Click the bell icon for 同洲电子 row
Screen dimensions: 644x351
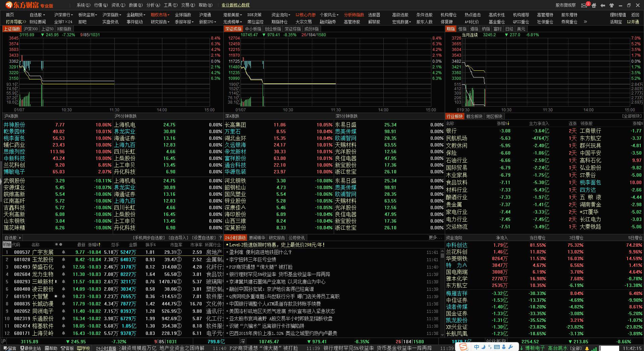click(x=63, y=311)
